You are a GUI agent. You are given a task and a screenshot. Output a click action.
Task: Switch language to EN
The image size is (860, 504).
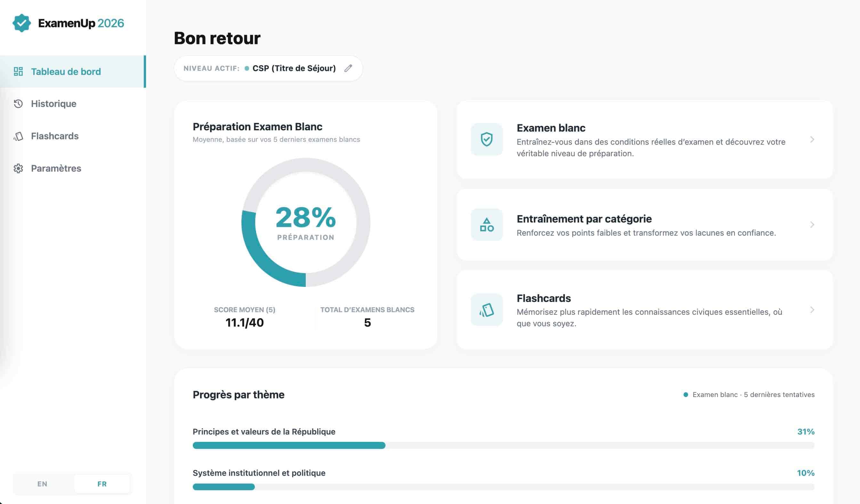[42, 484]
